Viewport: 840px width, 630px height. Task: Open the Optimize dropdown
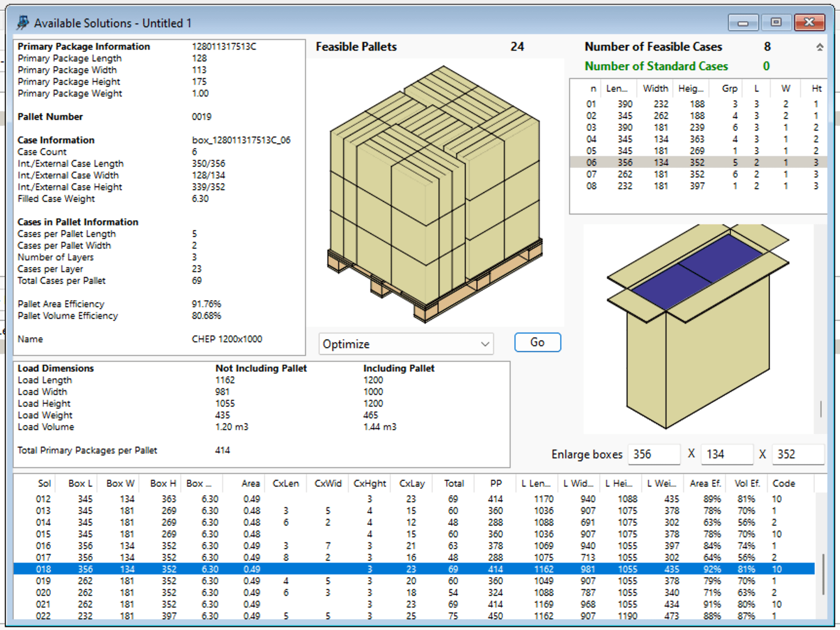coord(405,344)
